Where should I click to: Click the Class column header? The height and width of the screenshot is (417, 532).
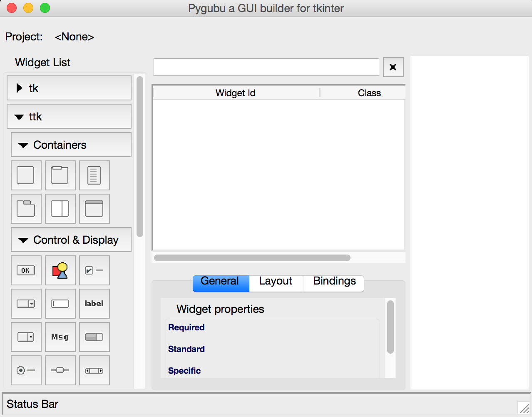(362, 93)
